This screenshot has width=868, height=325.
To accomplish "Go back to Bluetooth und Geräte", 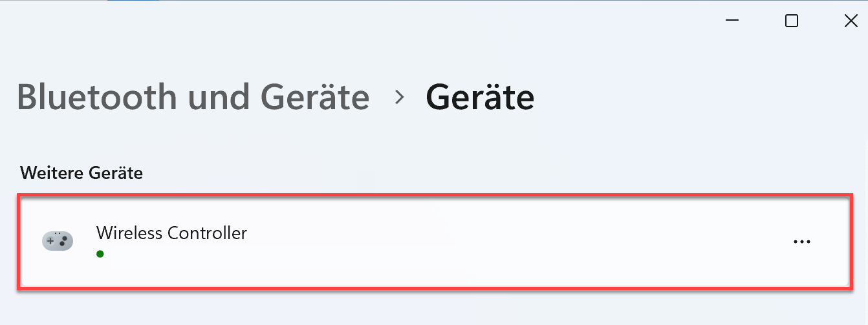I will (x=193, y=97).
